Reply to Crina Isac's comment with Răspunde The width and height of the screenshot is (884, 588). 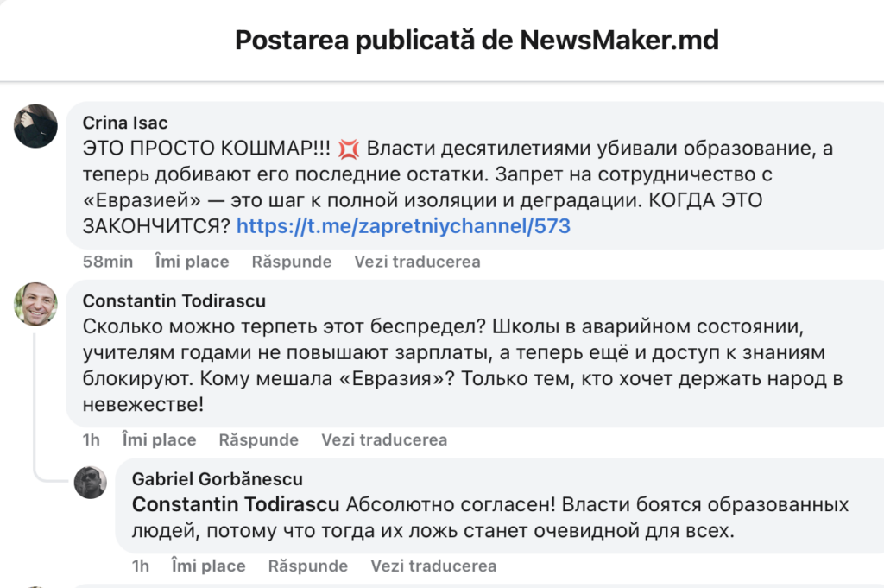pyautogui.click(x=292, y=262)
